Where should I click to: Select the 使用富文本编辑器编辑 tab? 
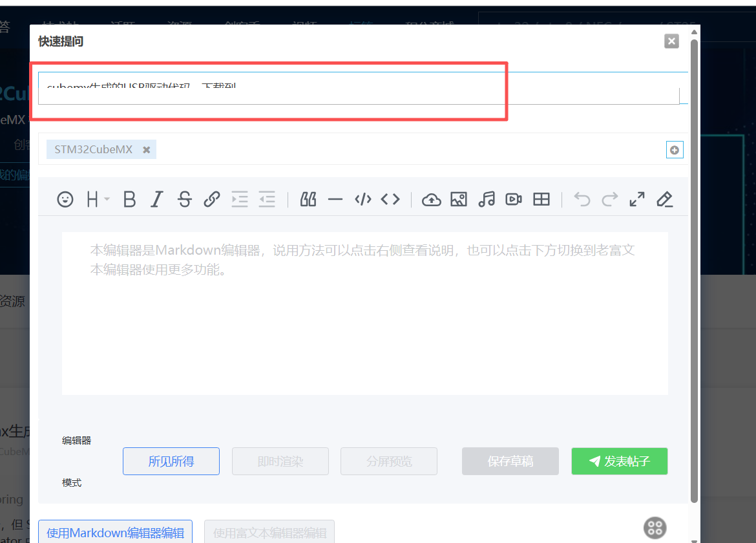[269, 532]
